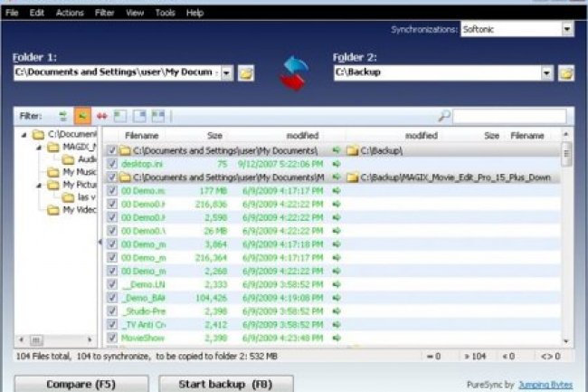Collapse the MAGIX_ folder tree node

pos(39,148)
